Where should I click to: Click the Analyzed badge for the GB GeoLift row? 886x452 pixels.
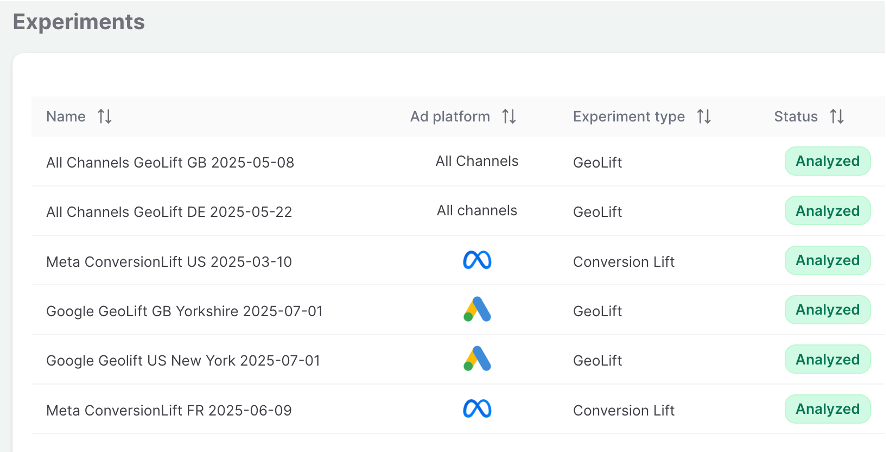[x=827, y=161]
